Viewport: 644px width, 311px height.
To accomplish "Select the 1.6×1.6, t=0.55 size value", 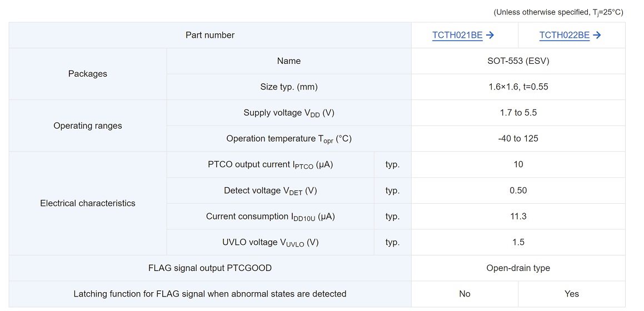I will point(518,87).
